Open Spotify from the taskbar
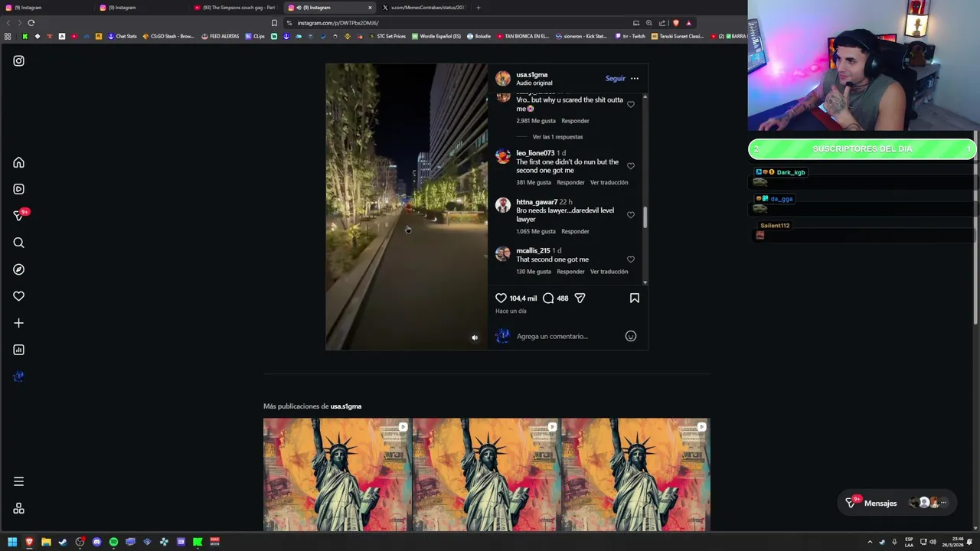Image resolution: width=980 pixels, height=551 pixels. 113,542
